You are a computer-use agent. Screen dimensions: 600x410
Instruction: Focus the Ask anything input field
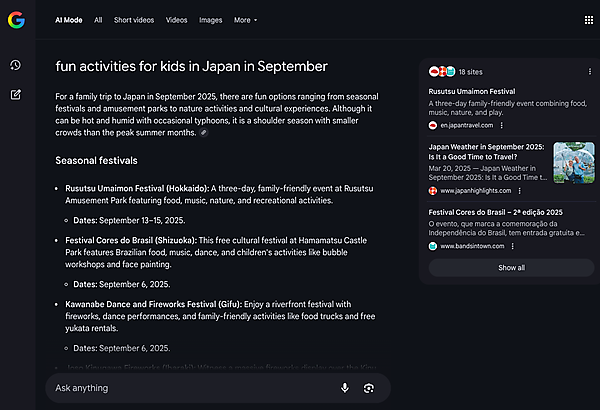(x=190, y=388)
